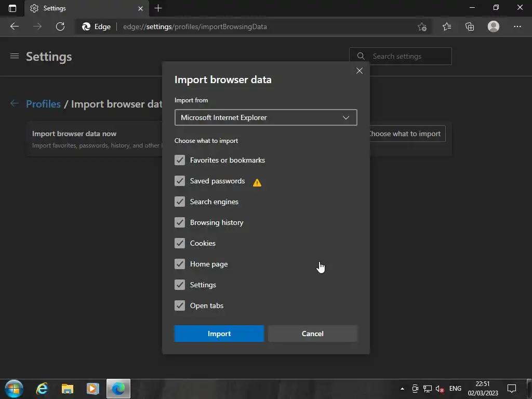Add this page to favorites star icon
Viewport: 532px width, 399px height.
point(422,27)
